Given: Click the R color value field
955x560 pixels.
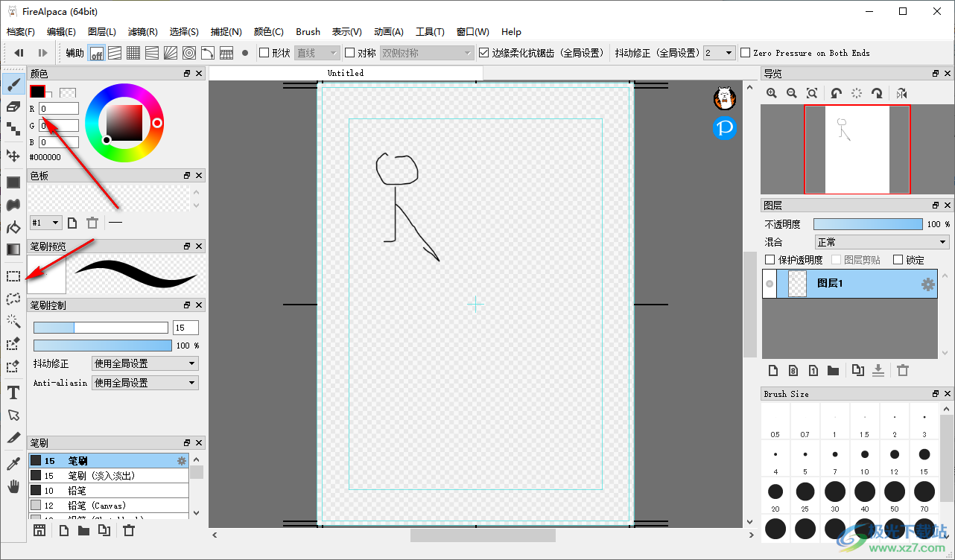Looking at the screenshot, I should pyautogui.click(x=59, y=109).
